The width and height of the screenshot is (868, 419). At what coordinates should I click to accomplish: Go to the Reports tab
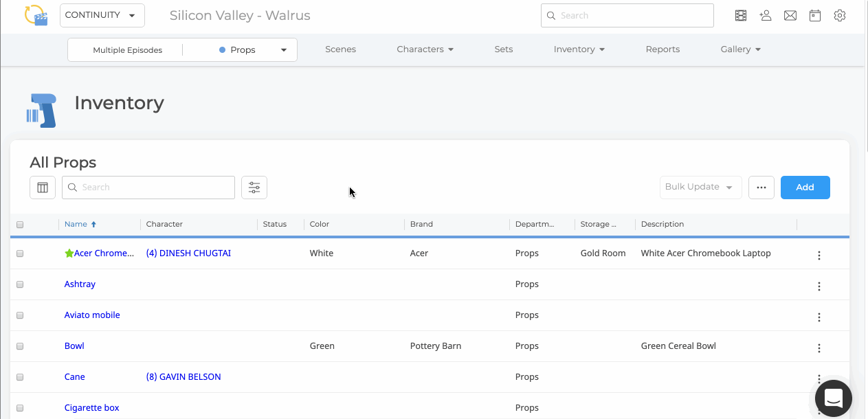663,49
